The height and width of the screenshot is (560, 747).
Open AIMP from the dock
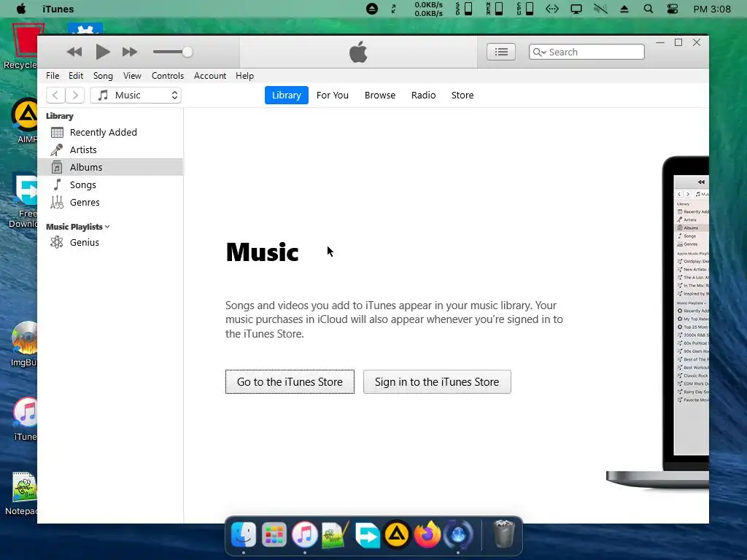tap(397, 534)
